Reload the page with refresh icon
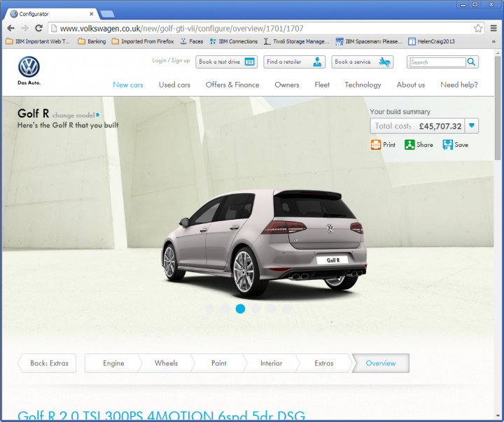The image size is (504, 422). tap(39, 28)
